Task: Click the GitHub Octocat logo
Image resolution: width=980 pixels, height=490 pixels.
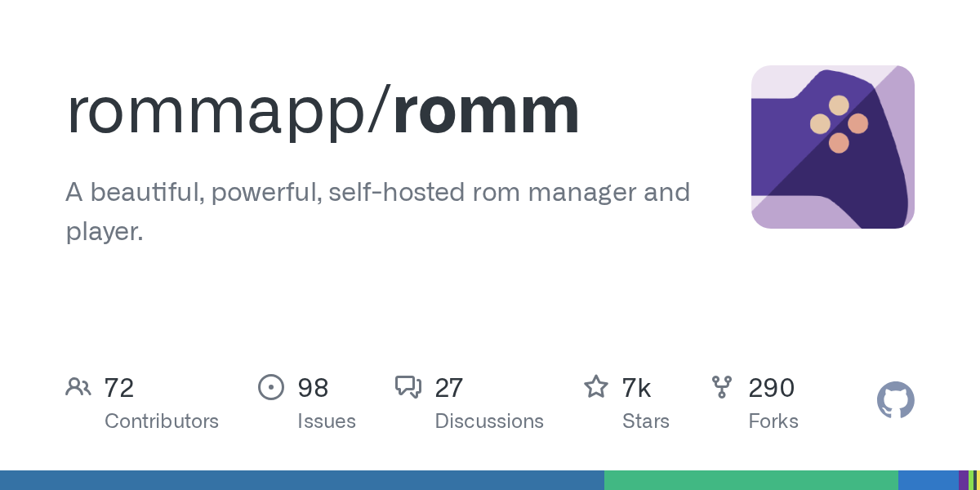Action: tap(896, 400)
